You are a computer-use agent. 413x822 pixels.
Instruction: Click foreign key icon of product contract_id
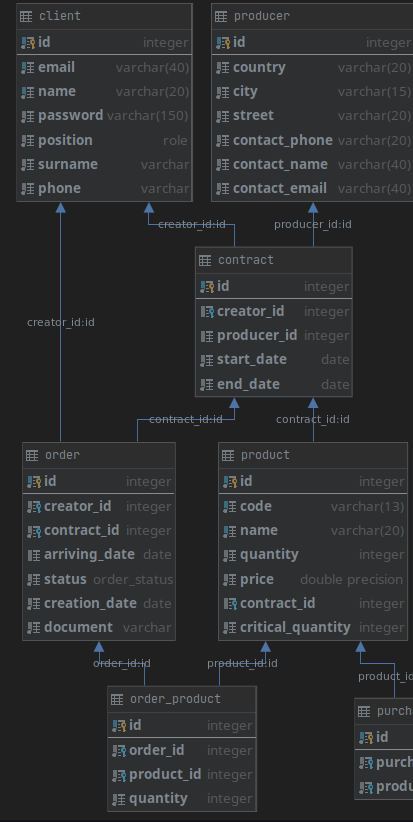tap(230, 604)
